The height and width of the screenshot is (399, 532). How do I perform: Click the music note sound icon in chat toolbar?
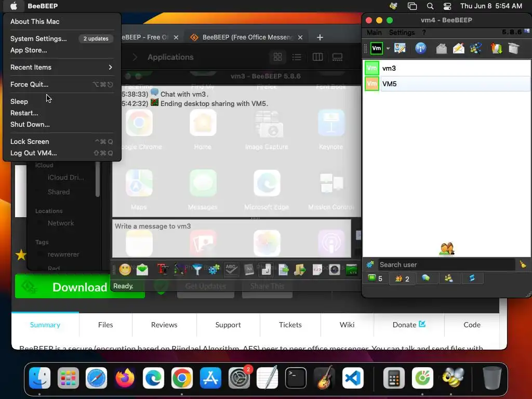pyautogui.click(x=267, y=270)
